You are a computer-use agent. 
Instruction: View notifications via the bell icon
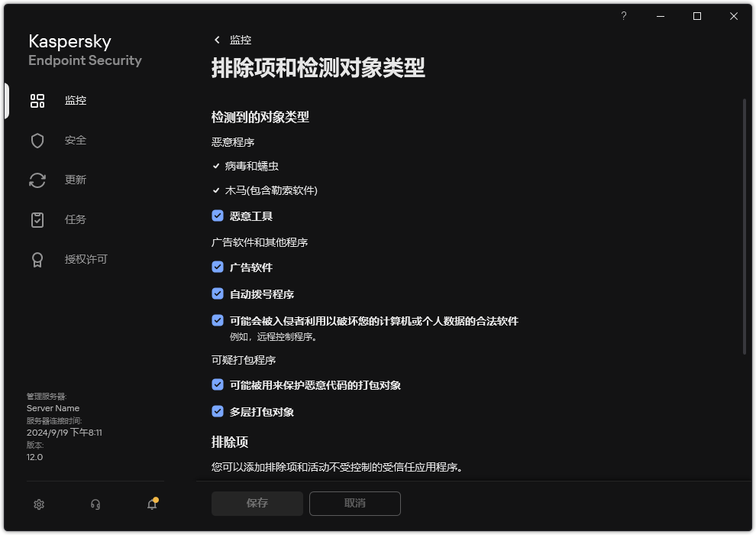[x=151, y=504]
